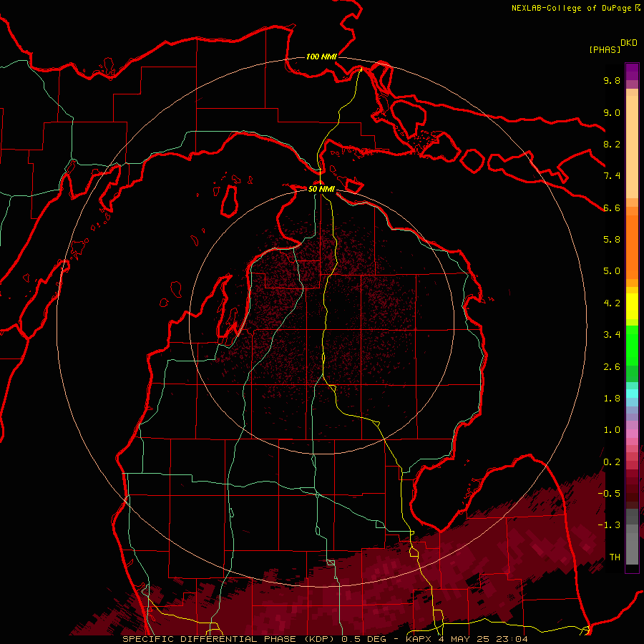Click the yellow segment of the color bar
The width and height of the screenshot is (644, 644).
coord(632,306)
